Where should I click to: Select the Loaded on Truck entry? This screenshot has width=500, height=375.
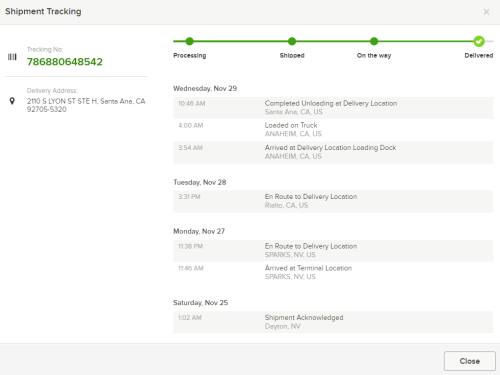point(333,130)
